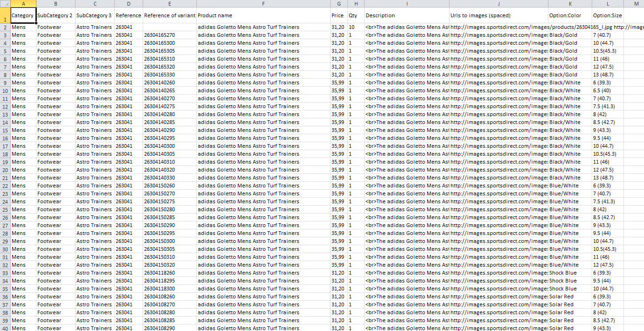Select the Black/White cell in row 9
The width and height of the screenshot is (644, 331).
click(x=570, y=83)
